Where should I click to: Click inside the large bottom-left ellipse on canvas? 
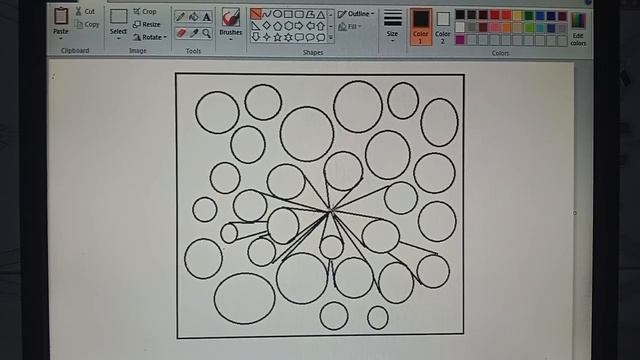point(244,298)
